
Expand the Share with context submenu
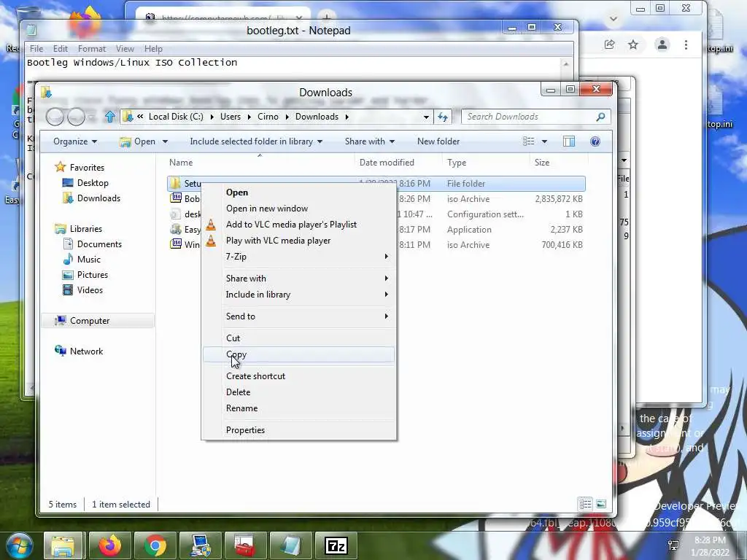pyautogui.click(x=298, y=279)
